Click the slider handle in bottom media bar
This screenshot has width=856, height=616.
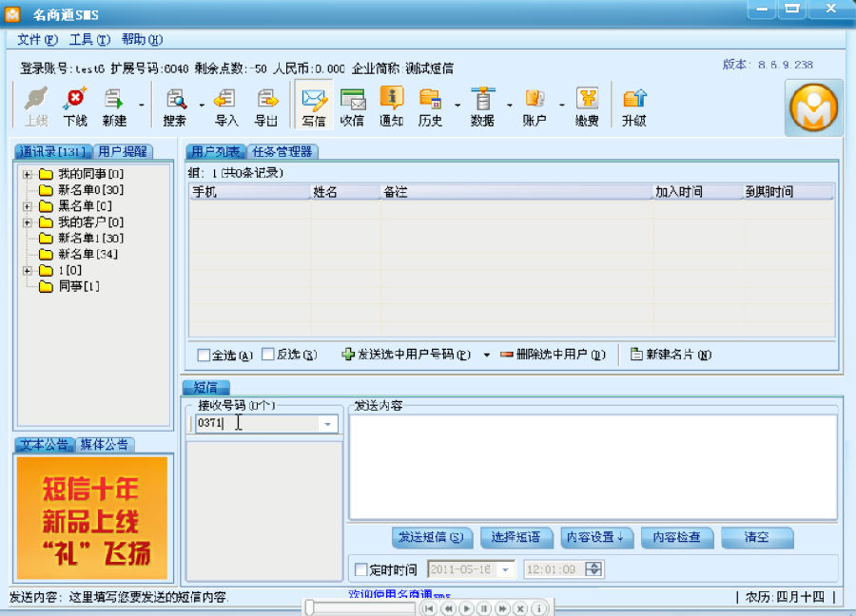(x=309, y=607)
